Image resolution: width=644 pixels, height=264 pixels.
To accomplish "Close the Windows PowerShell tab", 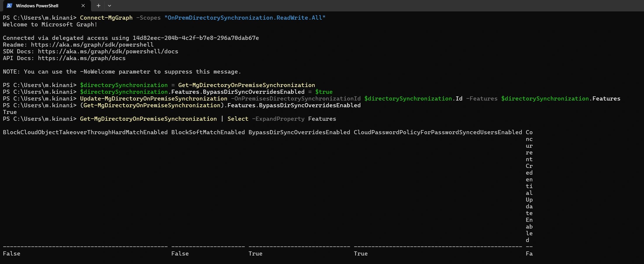I will click(83, 6).
